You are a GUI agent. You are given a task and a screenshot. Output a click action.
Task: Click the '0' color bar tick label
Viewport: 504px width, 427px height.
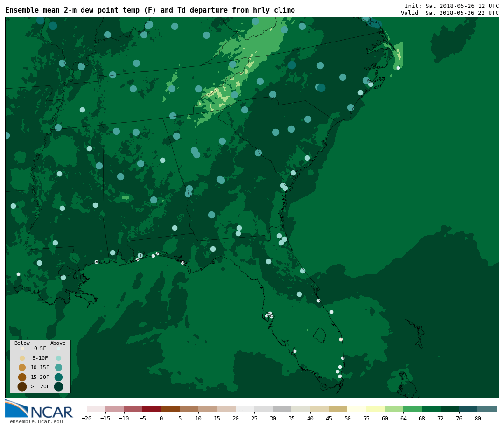coord(161,418)
